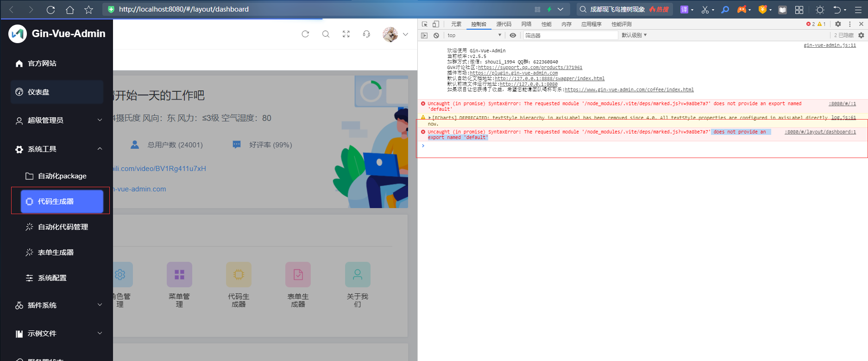Image resolution: width=868 pixels, height=361 pixels.
Task: Open the 仪表盘 dashboard sidebar item
Action: pyautogui.click(x=57, y=92)
